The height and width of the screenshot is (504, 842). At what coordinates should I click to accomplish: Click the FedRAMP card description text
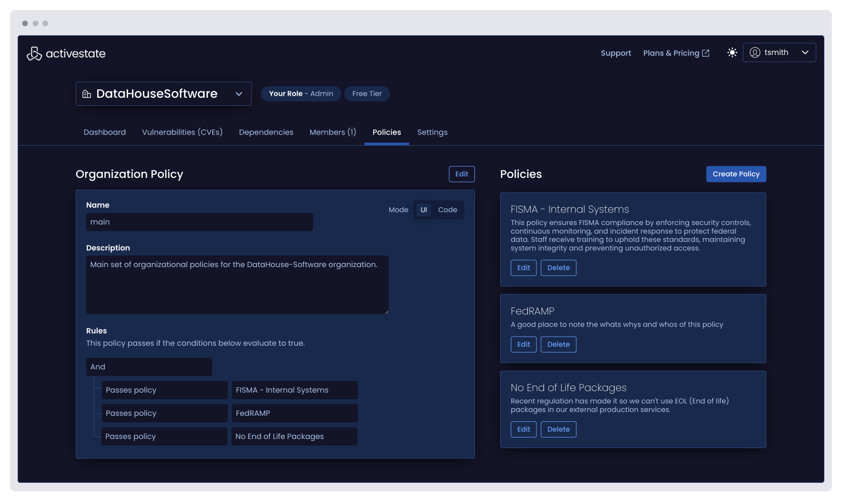click(x=617, y=325)
